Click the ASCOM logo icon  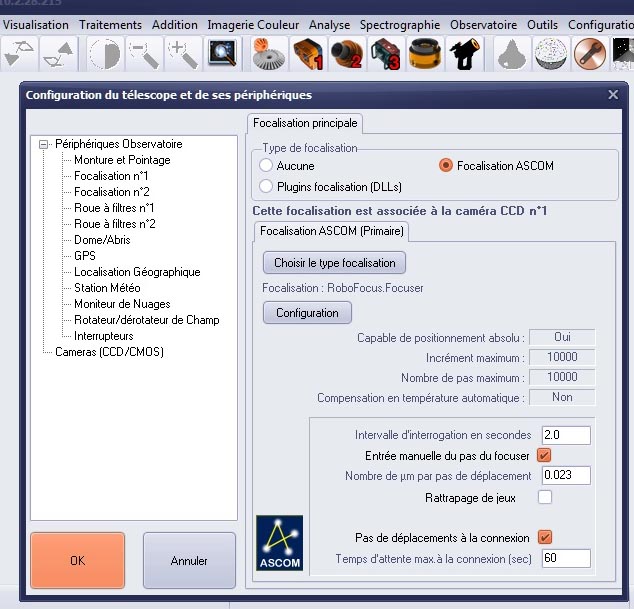pos(278,543)
